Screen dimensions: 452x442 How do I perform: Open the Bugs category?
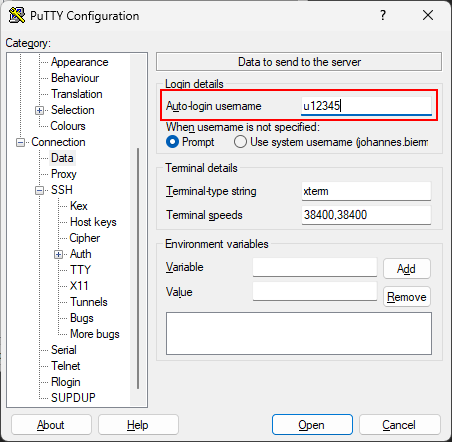pyautogui.click(x=82, y=318)
